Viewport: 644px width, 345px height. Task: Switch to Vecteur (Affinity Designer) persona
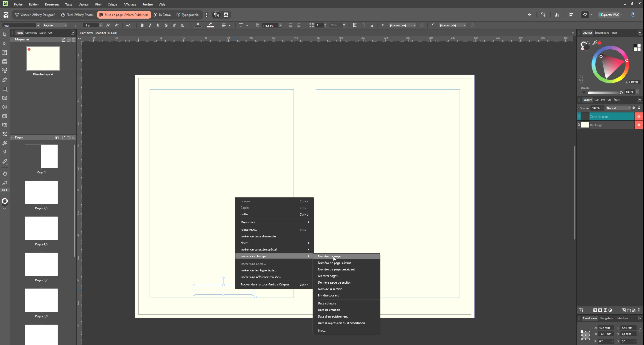click(35, 15)
